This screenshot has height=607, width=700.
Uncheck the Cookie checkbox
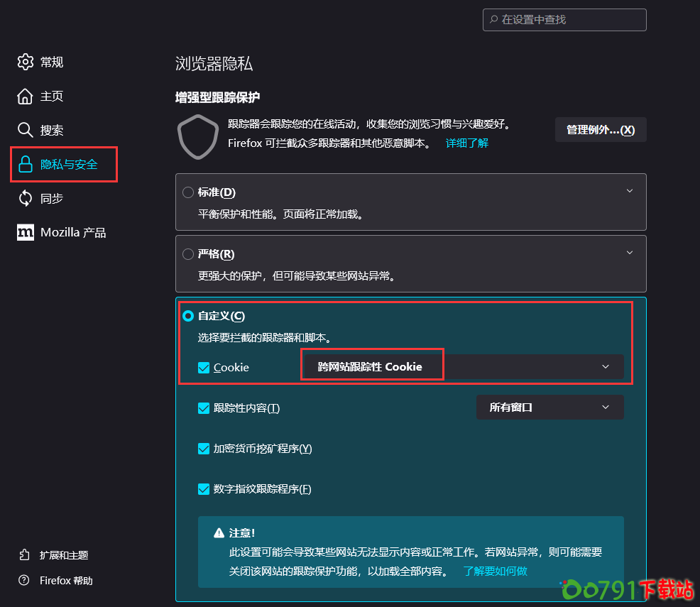pyautogui.click(x=203, y=368)
